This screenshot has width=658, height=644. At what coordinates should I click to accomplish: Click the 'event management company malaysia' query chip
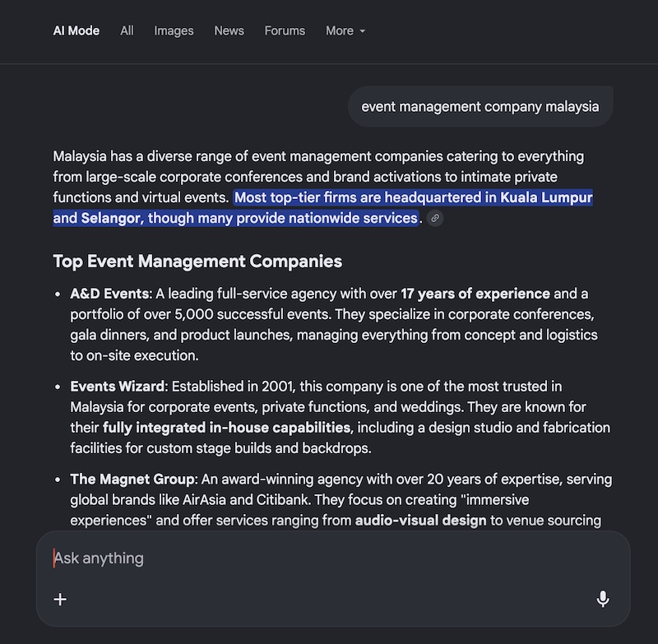(480, 106)
